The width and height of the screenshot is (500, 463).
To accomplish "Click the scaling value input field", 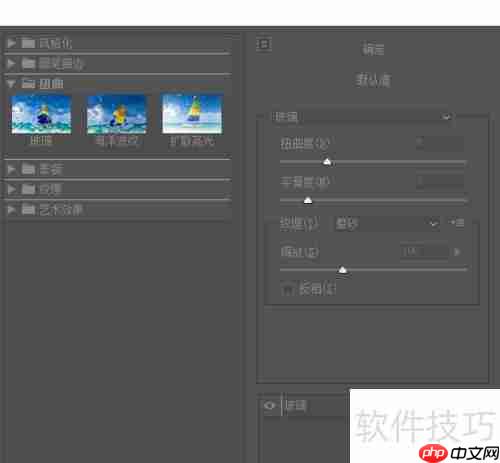I will point(425,252).
